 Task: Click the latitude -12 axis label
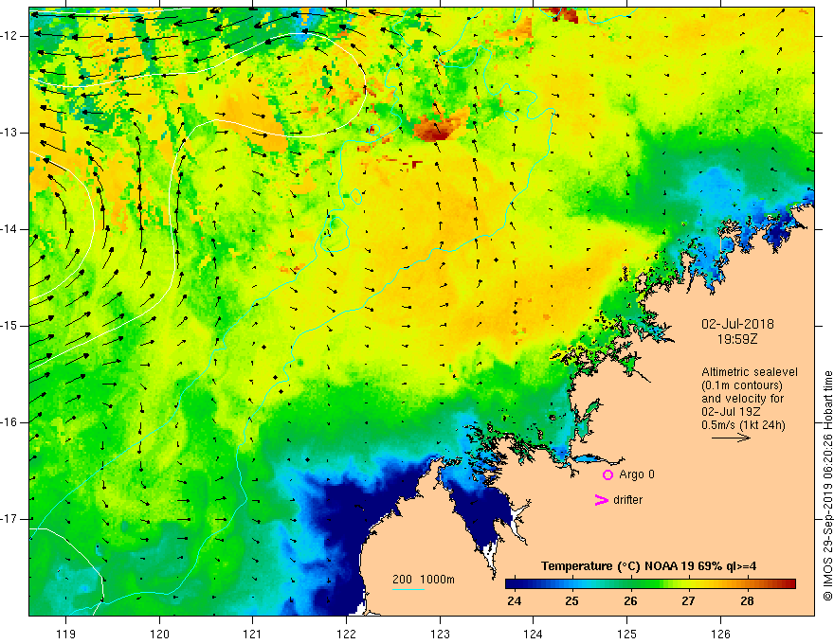(10, 36)
